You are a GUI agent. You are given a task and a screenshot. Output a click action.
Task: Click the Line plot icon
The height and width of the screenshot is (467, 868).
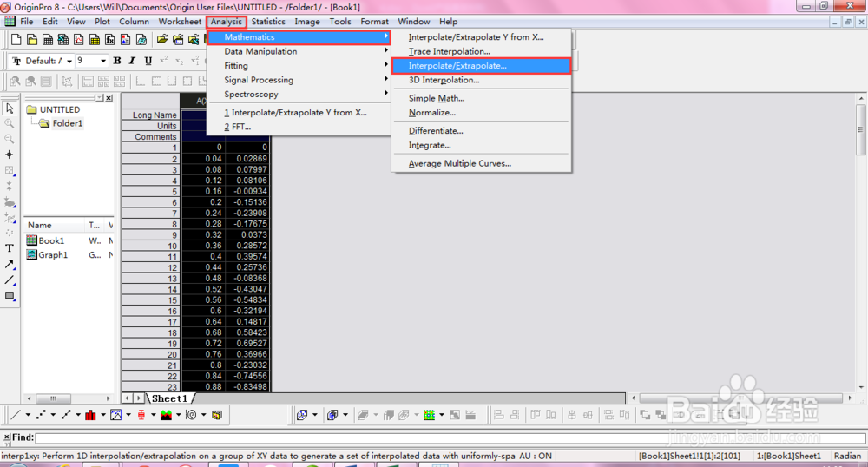[x=16, y=414]
